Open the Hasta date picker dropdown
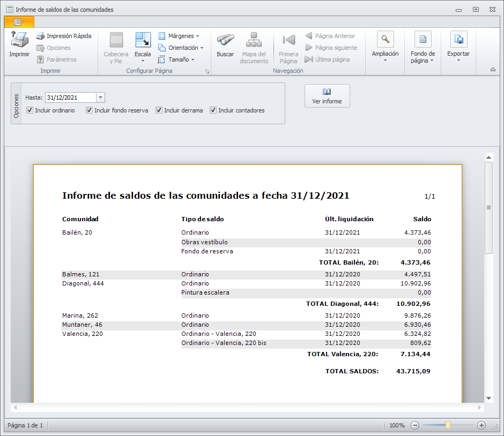Screen dimensions: 504x436 click(x=100, y=97)
